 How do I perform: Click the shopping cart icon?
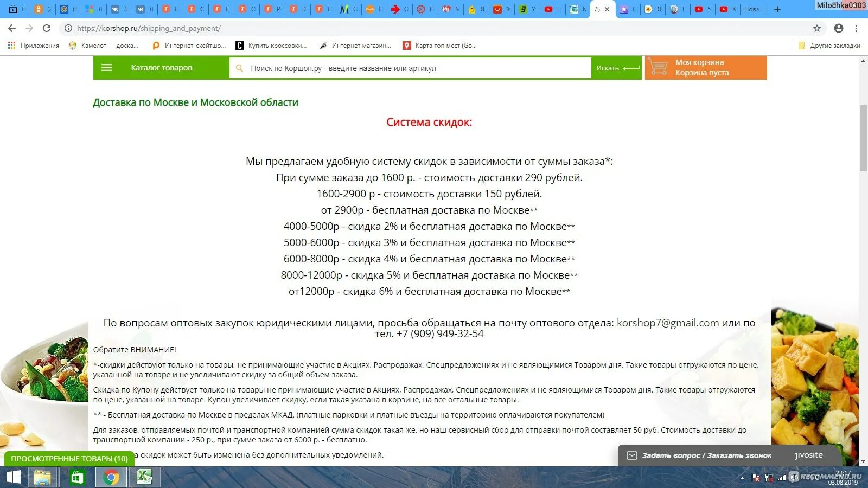(x=658, y=68)
